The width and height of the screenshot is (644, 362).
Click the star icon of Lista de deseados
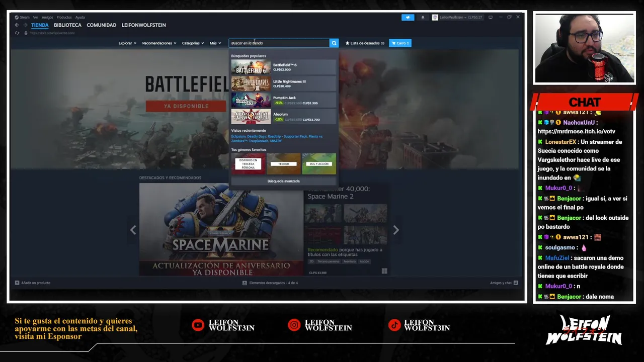347,43
